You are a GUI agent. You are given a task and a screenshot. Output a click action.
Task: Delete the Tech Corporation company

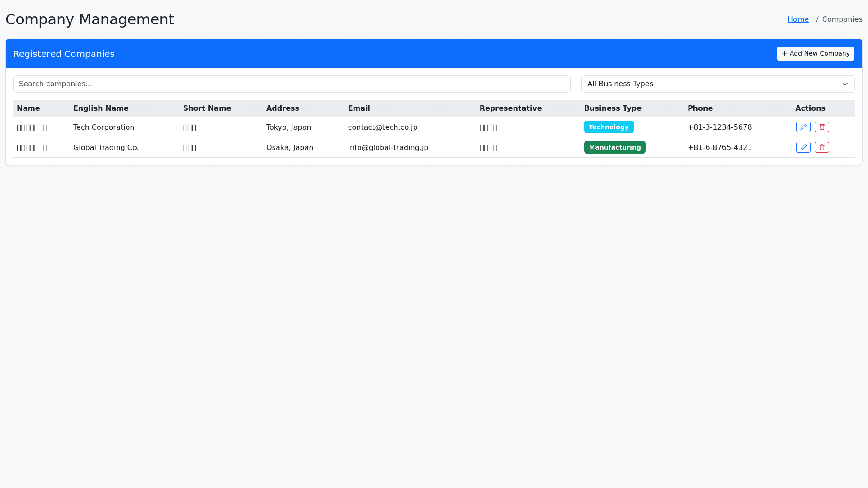tap(821, 127)
